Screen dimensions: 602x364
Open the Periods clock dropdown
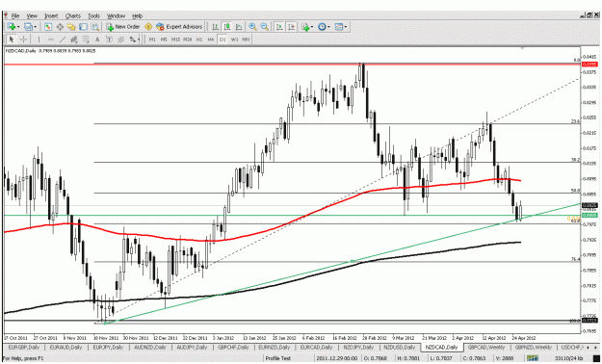[x=324, y=27]
